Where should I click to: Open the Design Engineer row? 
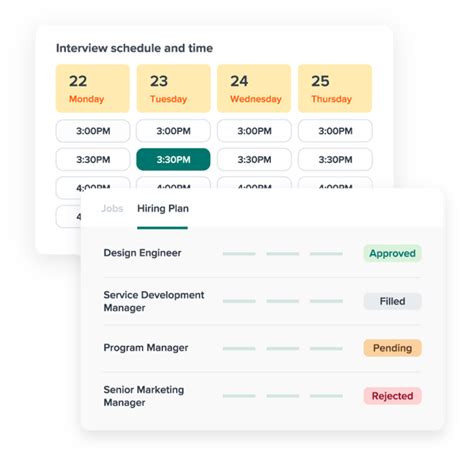pos(262,253)
